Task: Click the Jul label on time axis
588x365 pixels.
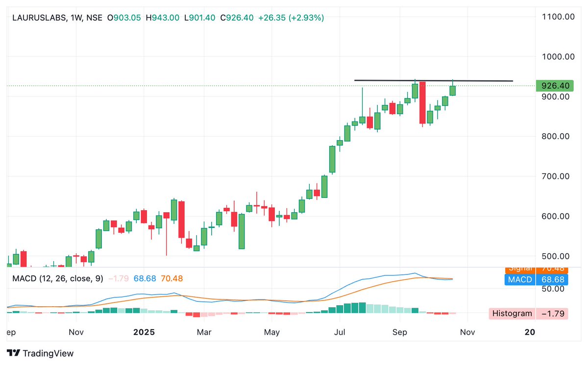Action: [340, 332]
